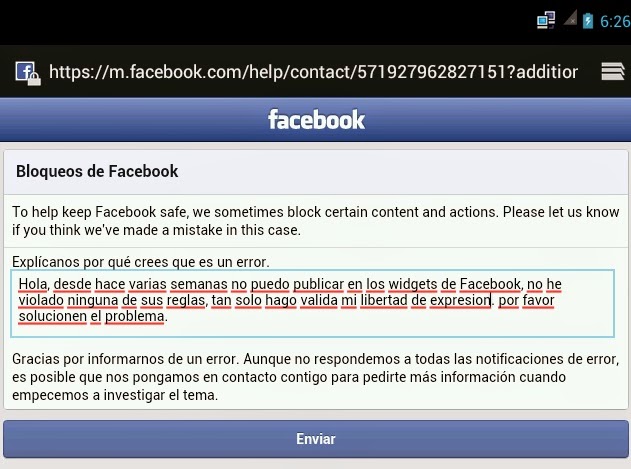Open the browser menu with stacked lines
631x469 pixels.
[x=612, y=72]
